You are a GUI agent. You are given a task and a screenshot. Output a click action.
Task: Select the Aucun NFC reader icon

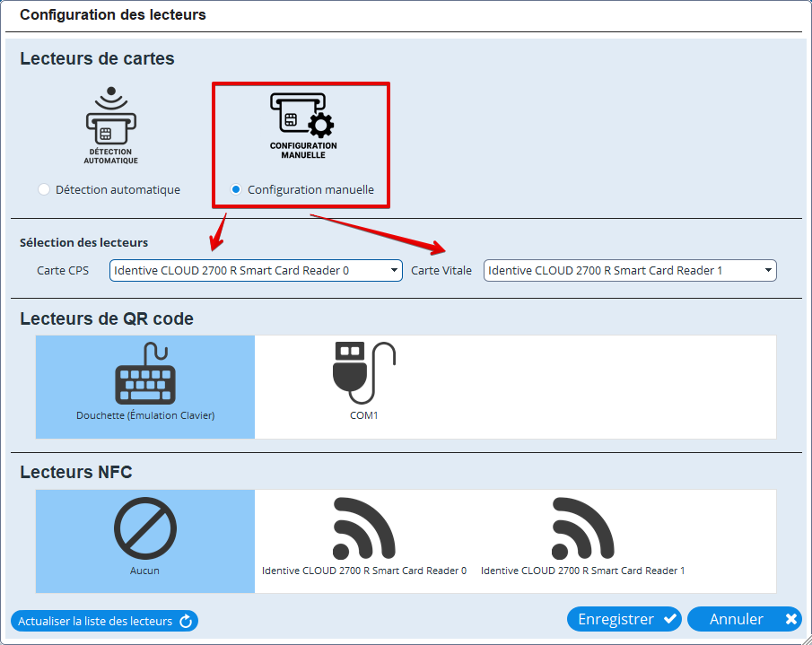point(145,528)
